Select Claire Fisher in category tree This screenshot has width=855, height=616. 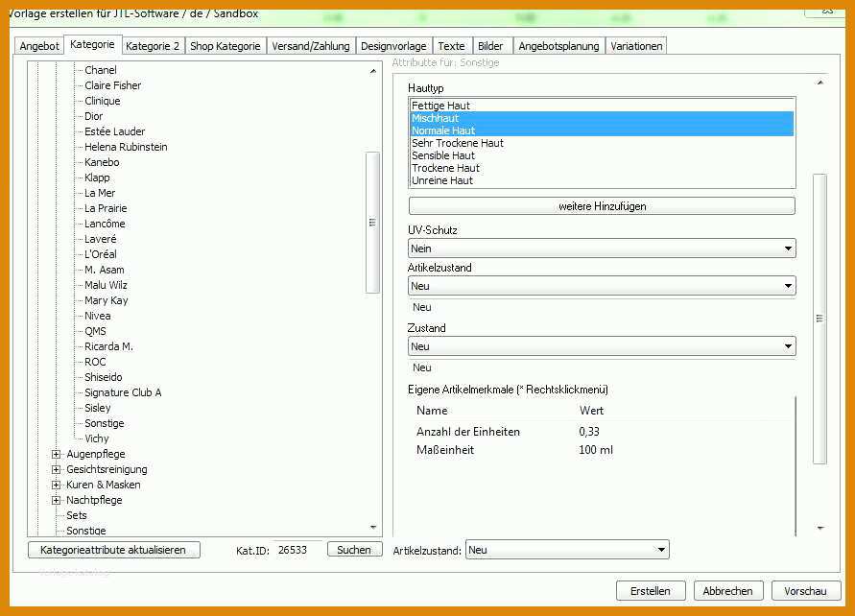pyautogui.click(x=112, y=85)
